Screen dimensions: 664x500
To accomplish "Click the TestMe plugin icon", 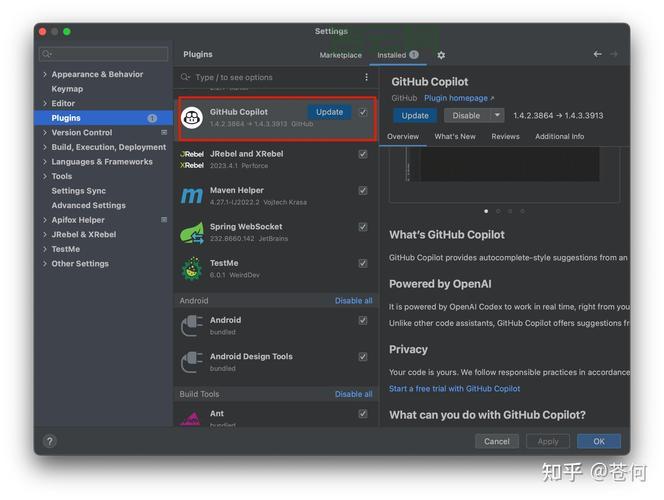I will [192, 269].
